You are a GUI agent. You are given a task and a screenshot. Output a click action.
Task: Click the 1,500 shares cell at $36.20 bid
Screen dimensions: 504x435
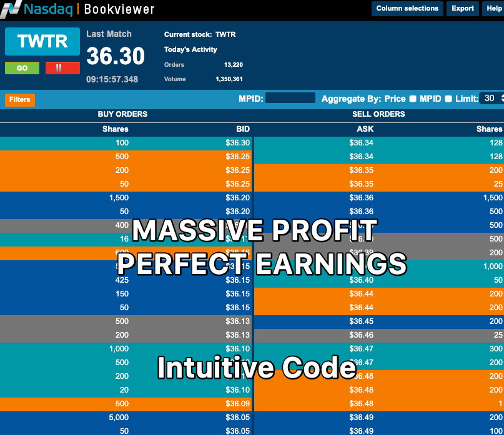119,198
